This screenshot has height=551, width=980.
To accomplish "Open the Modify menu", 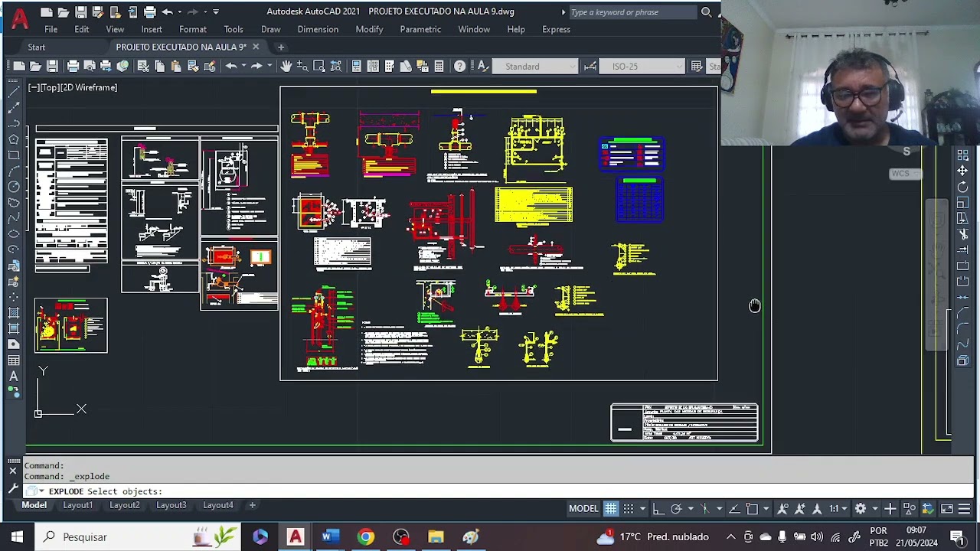I will click(369, 29).
